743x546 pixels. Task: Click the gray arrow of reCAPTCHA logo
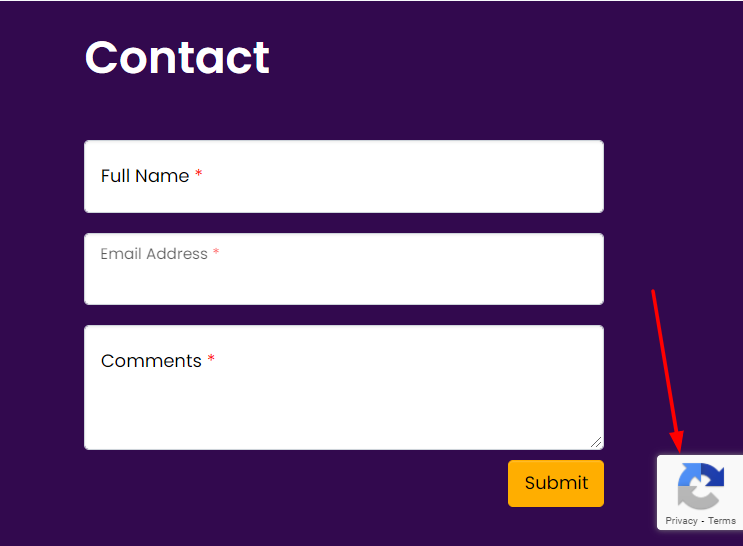click(697, 498)
